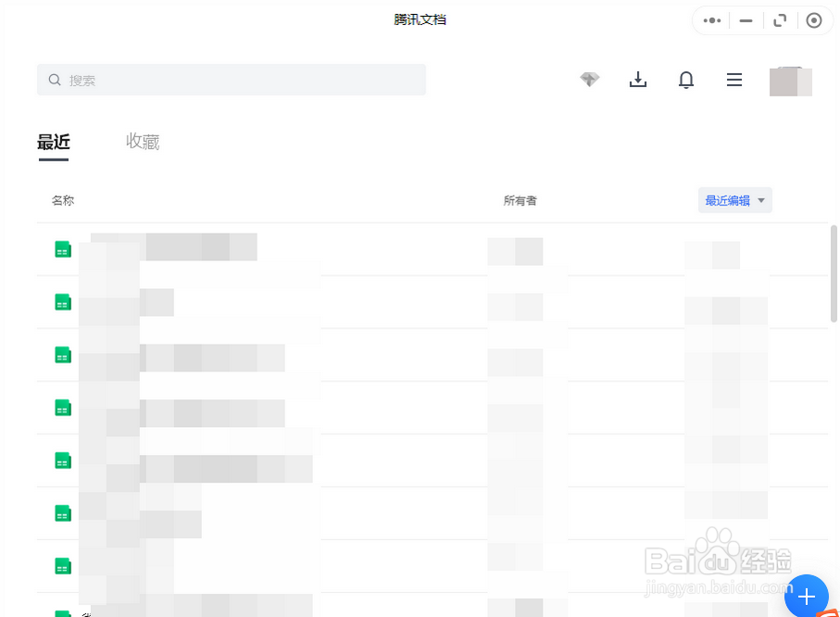Open the 最近编辑 sort dropdown
840x617 pixels.
click(x=728, y=200)
